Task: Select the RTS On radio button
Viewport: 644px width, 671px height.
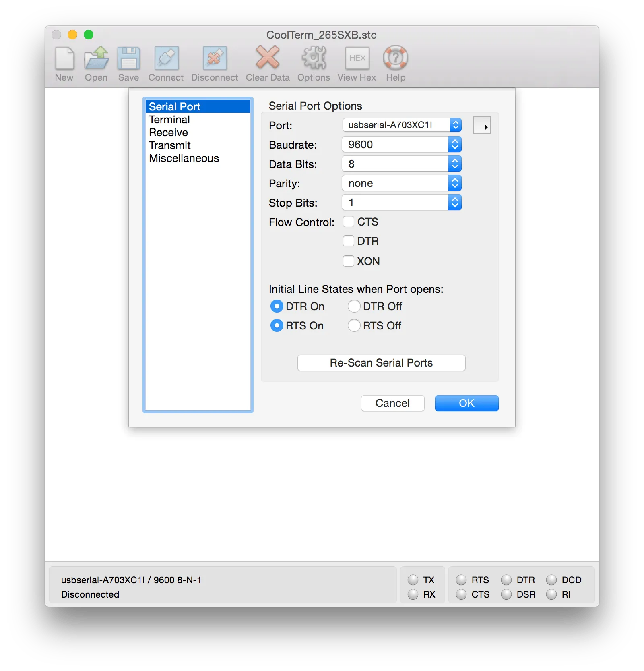Action: tap(277, 325)
